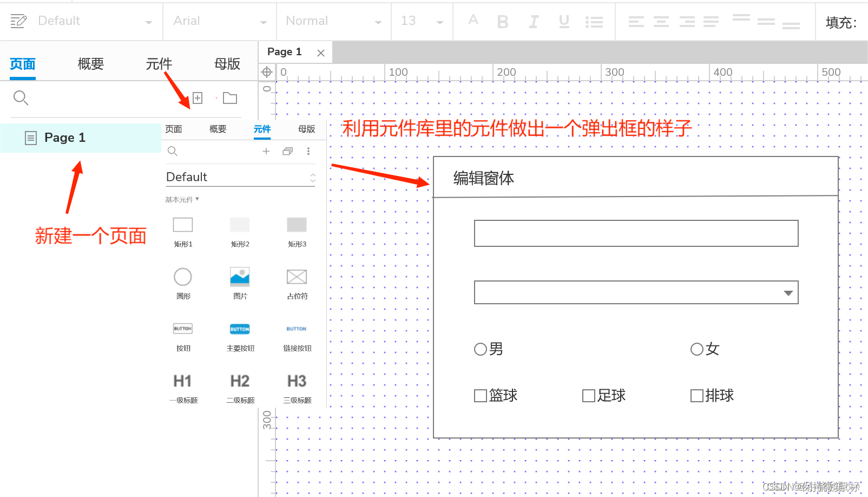Screen dimensions: 868x497
Task: Open the Normal font weight dropdown
Action: click(334, 21)
